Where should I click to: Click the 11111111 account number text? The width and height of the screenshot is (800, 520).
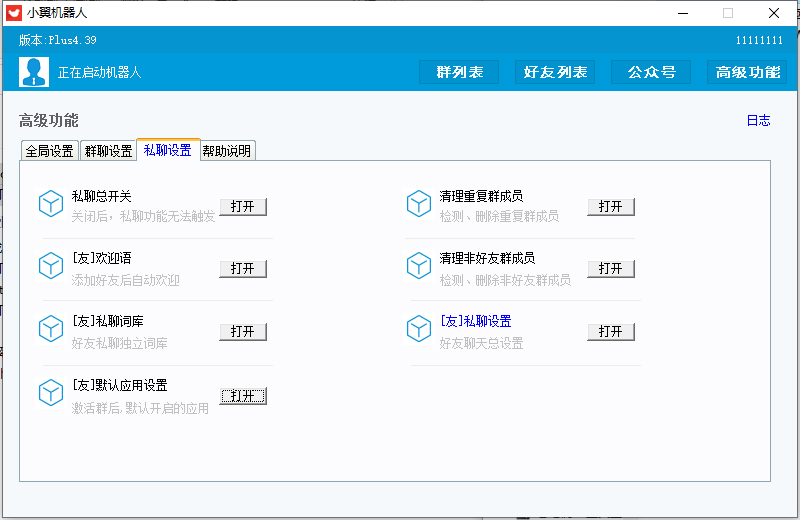point(759,40)
